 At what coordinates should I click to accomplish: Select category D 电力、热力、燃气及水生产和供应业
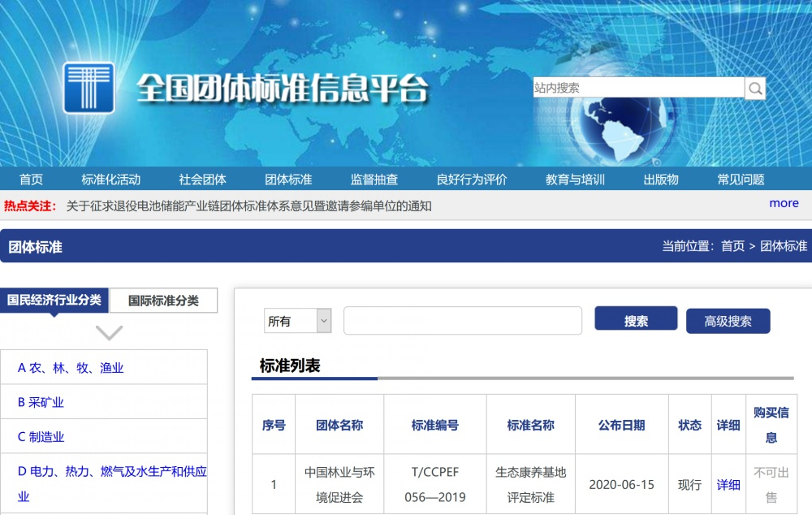click(112, 483)
